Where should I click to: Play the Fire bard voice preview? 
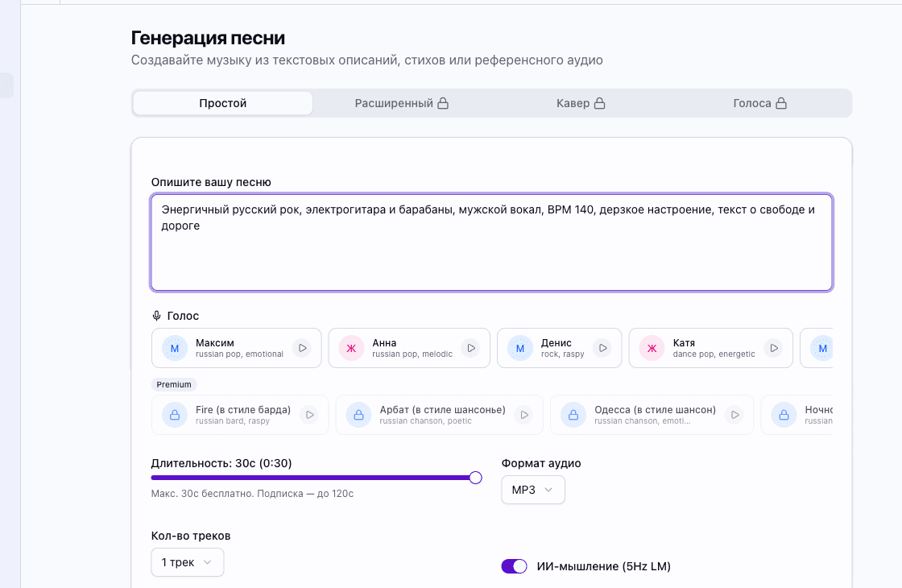309,414
